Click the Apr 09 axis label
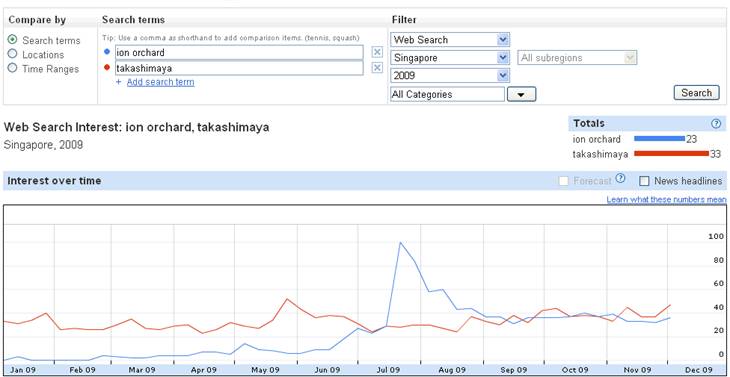The image size is (730, 377). click(x=204, y=370)
